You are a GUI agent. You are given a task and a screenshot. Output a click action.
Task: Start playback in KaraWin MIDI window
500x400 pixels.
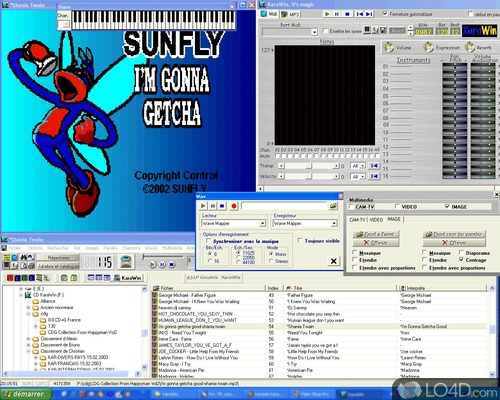click(327, 14)
